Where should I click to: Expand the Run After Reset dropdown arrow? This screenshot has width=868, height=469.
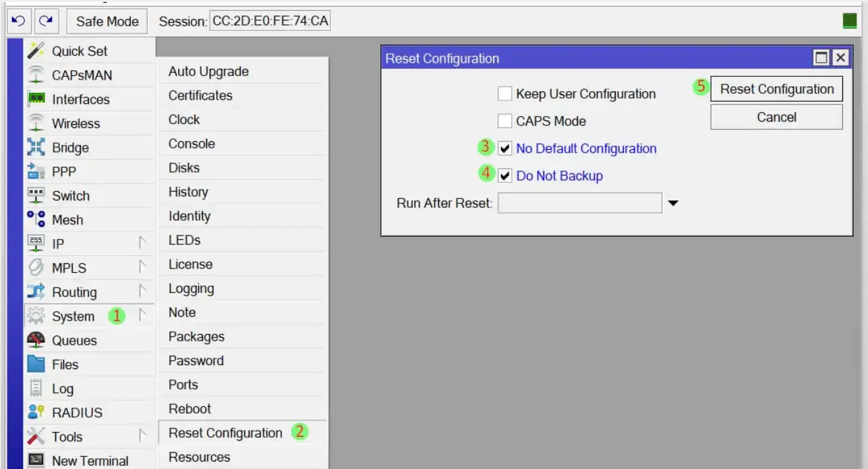673,203
